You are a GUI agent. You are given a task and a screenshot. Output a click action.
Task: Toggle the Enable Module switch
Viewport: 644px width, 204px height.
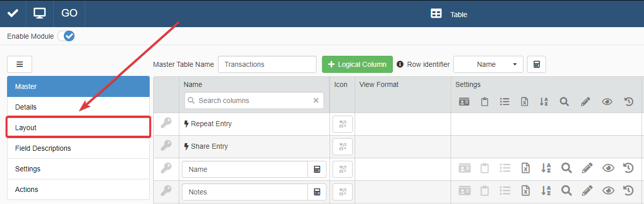66,36
